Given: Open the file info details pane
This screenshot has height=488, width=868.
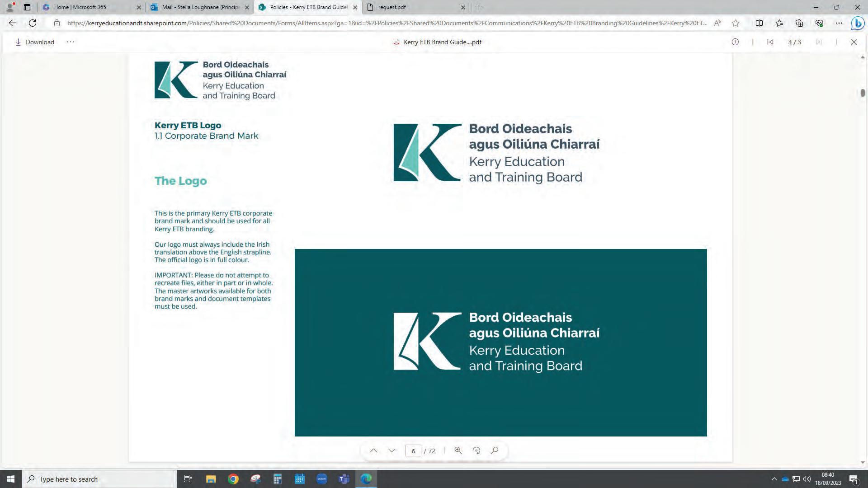Looking at the screenshot, I should point(735,42).
